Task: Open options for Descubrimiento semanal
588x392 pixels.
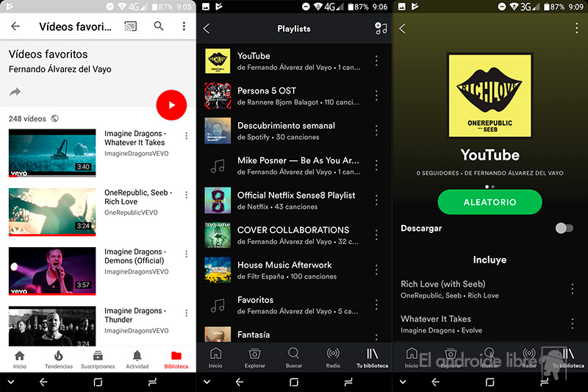Action: pyautogui.click(x=376, y=130)
